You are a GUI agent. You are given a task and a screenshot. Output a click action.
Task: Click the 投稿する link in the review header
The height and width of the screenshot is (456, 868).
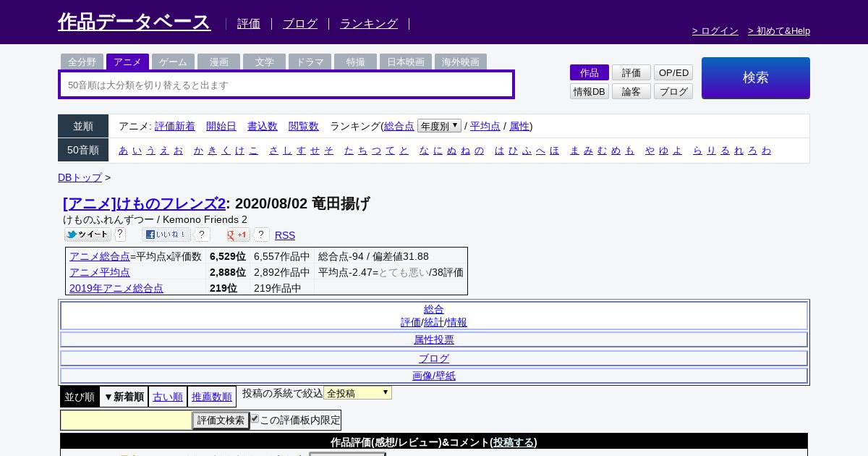point(514,442)
